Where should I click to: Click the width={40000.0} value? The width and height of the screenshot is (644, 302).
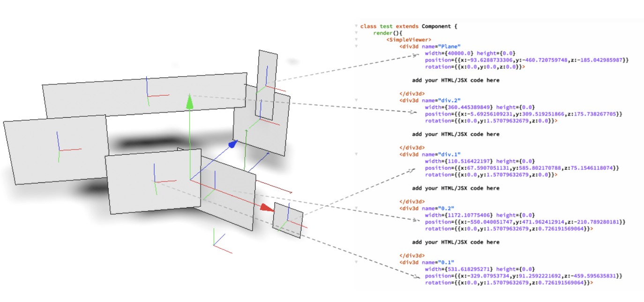pyautogui.click(x=450, y=53)
